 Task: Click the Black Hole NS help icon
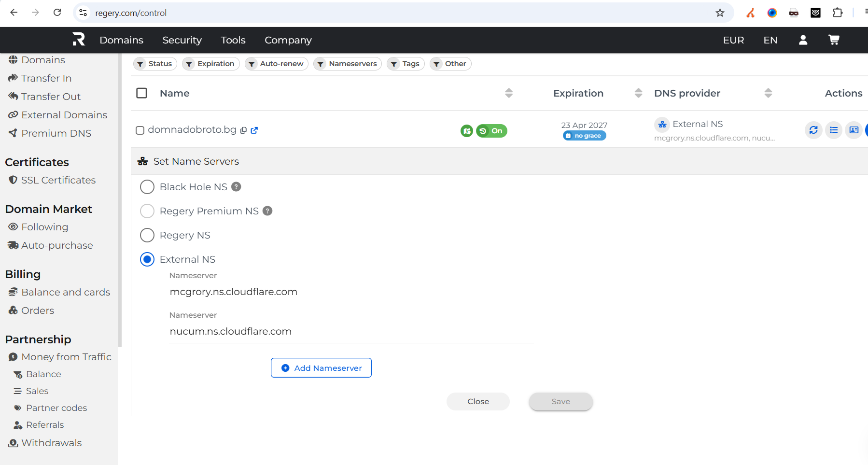pyautogui.click(x=236, y=187)
